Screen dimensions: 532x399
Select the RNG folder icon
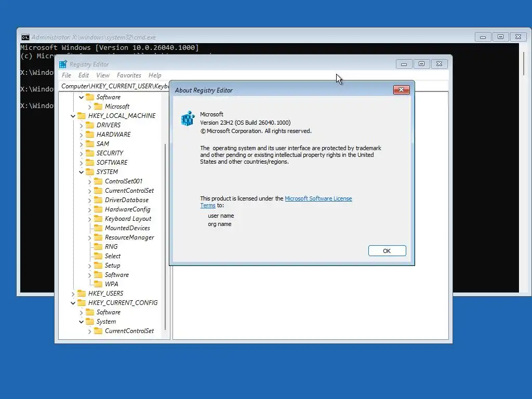tap(98, 247)
